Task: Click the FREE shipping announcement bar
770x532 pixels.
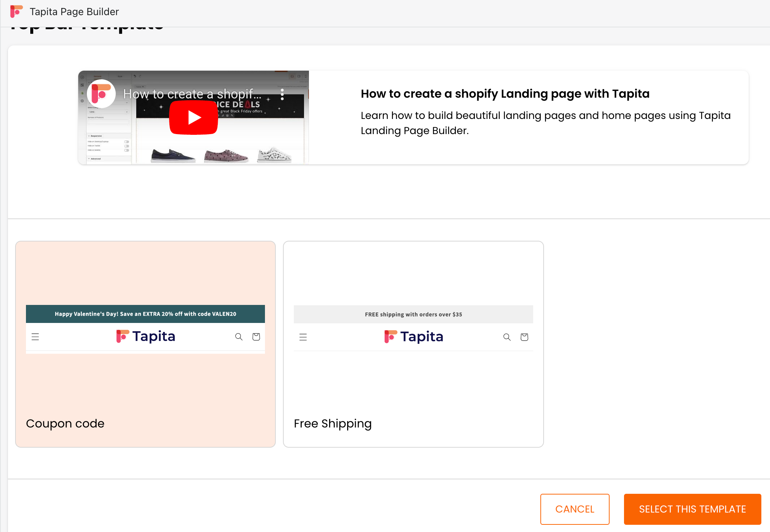Action: click(x=413, y=314)
